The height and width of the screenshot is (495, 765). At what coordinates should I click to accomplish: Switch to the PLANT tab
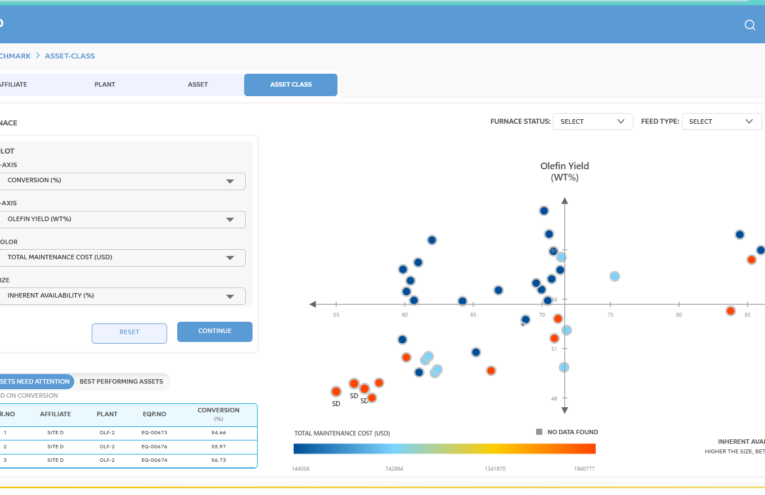pyautogui.click(x=105, y=84)
